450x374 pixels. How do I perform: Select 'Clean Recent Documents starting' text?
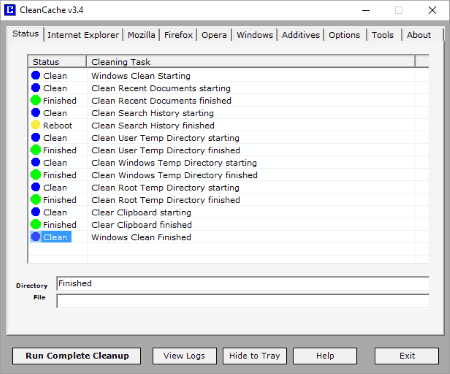point(161,88)
